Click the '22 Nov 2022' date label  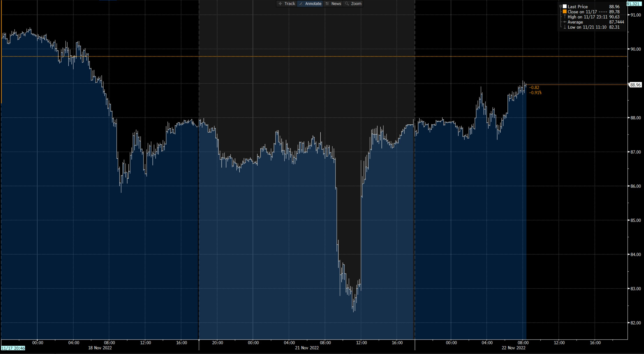[x=513, y=348]
